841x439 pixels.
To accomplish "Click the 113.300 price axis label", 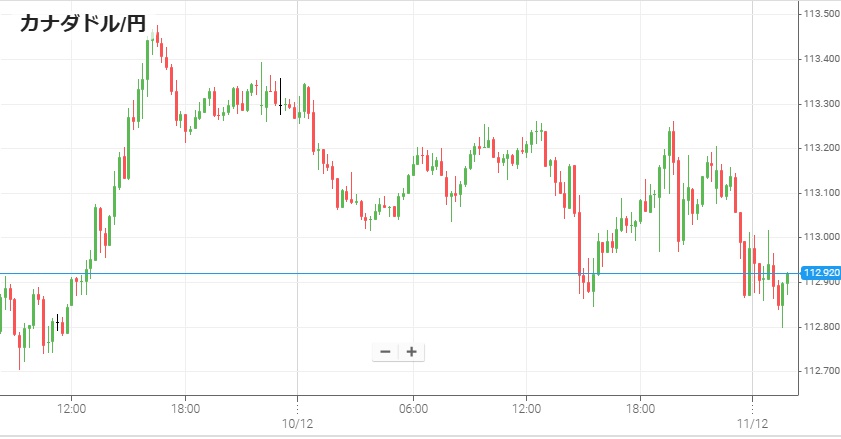I will (x=820, y=104).
